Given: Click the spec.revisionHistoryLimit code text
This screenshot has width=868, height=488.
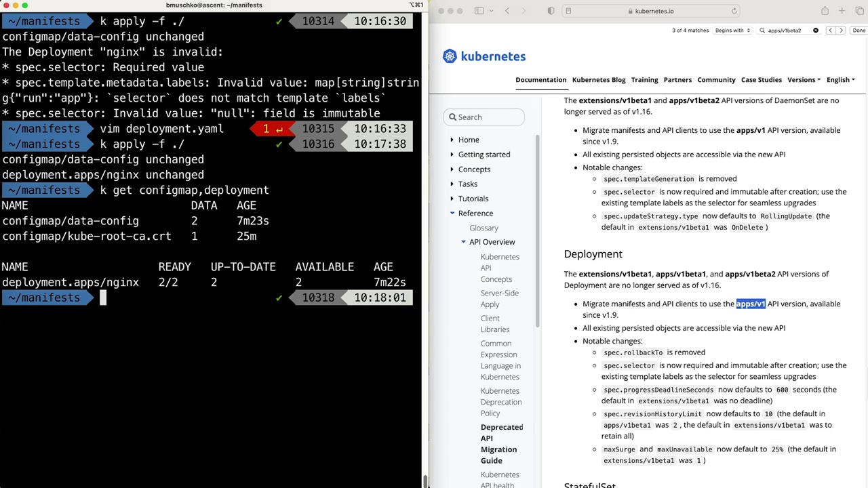Looking at the screenshot, I should (x=652, y=414).
